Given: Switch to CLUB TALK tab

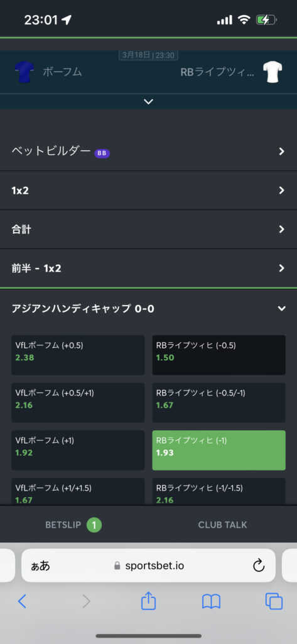Looking at the screenshot, I should [x=223, y=525].
